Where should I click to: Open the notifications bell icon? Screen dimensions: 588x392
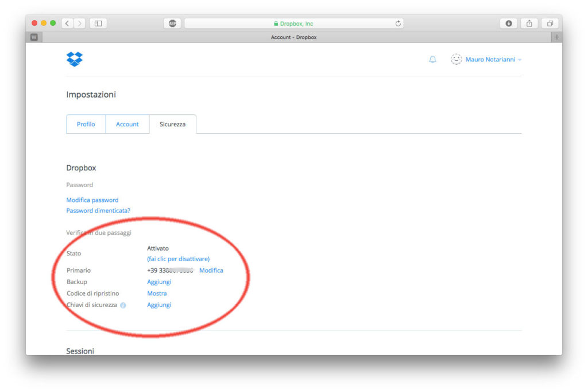point(433,59)
